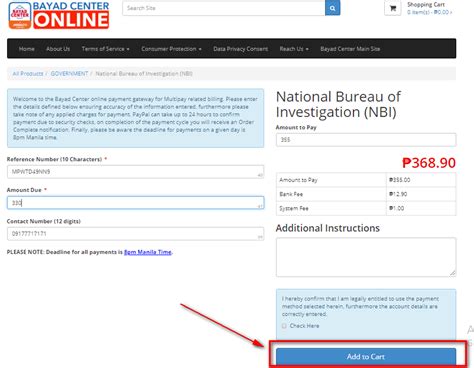Click the Additional Instructions text area

(x=366, y=257)
